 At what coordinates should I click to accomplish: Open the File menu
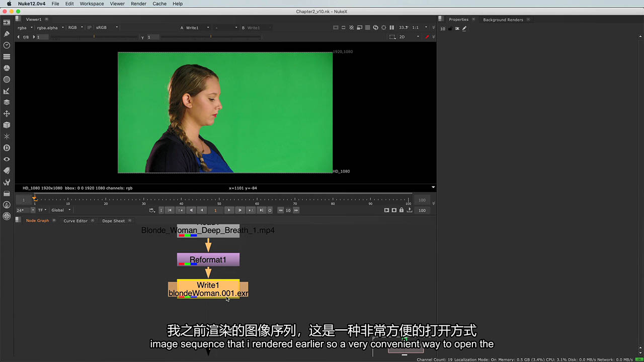point(55,4)
